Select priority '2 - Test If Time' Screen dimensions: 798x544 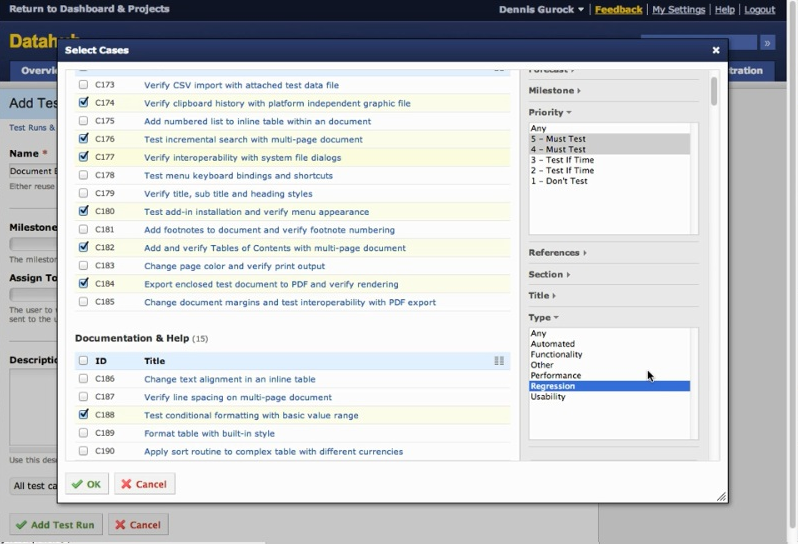tap(610, 170)
